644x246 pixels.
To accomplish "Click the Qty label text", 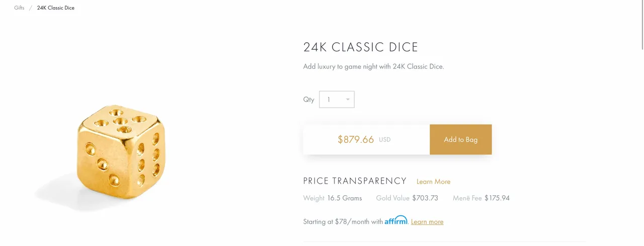I will click(308, 100).
